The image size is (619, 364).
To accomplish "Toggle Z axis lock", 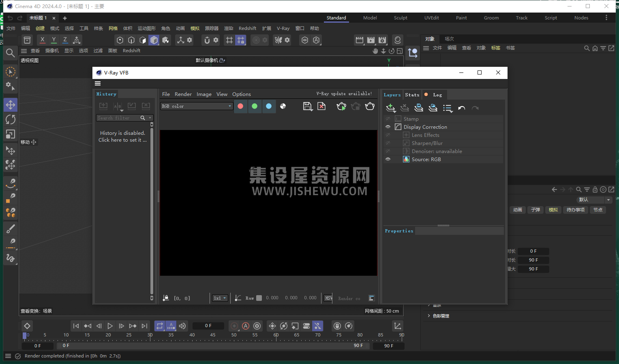I will [x=65, y=40].
